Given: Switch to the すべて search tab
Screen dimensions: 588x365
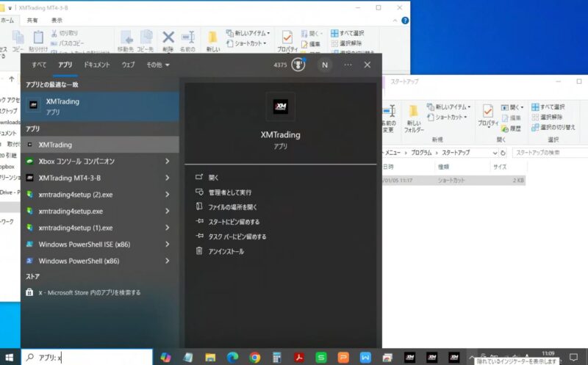Looking at the screenshot, I should 39,65.
